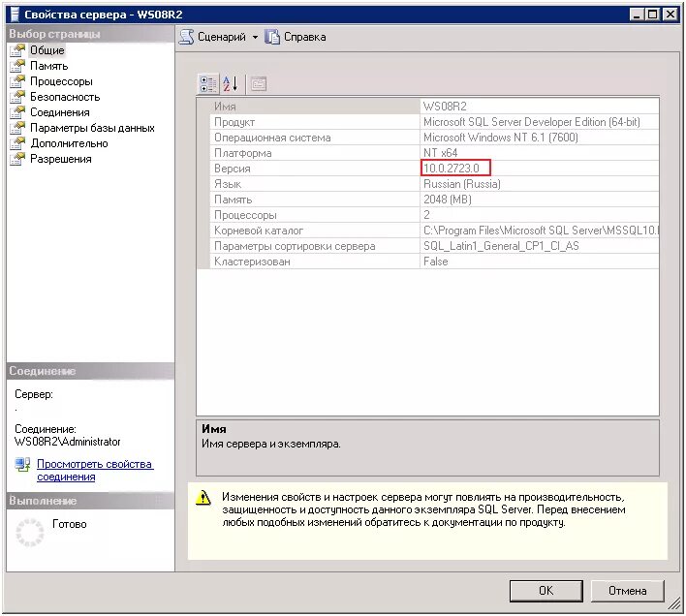This screenshot has width=686, height=616.
Task: Maximize the server properties window
Action: (653, 15)
